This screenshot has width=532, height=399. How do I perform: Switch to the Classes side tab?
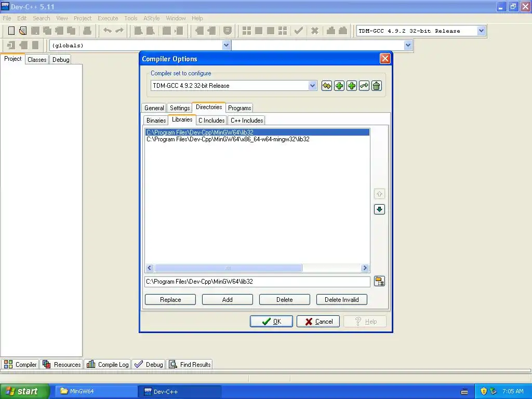(37, 60)
